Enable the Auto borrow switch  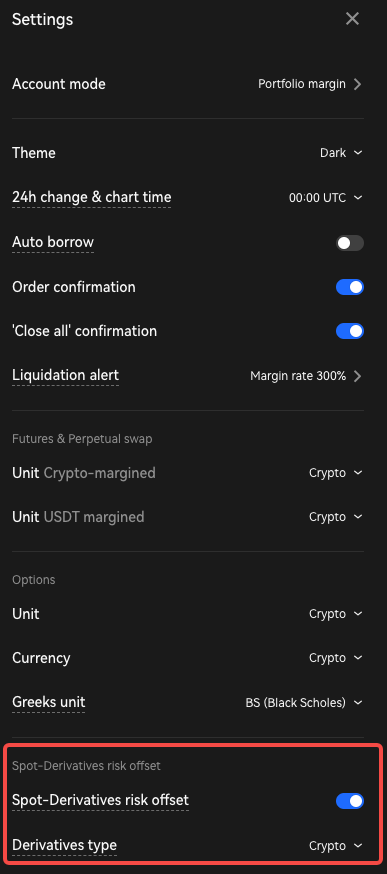click(x=350, y=243)
